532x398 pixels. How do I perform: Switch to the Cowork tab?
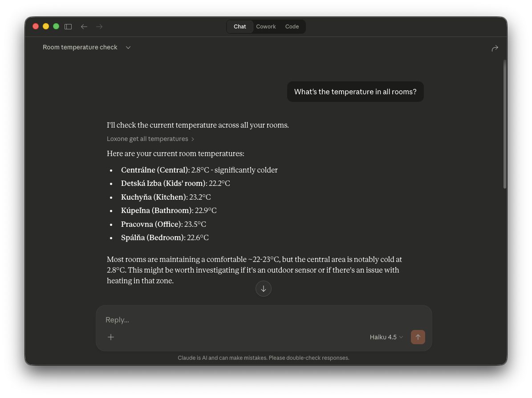click(x=266, y=27)
